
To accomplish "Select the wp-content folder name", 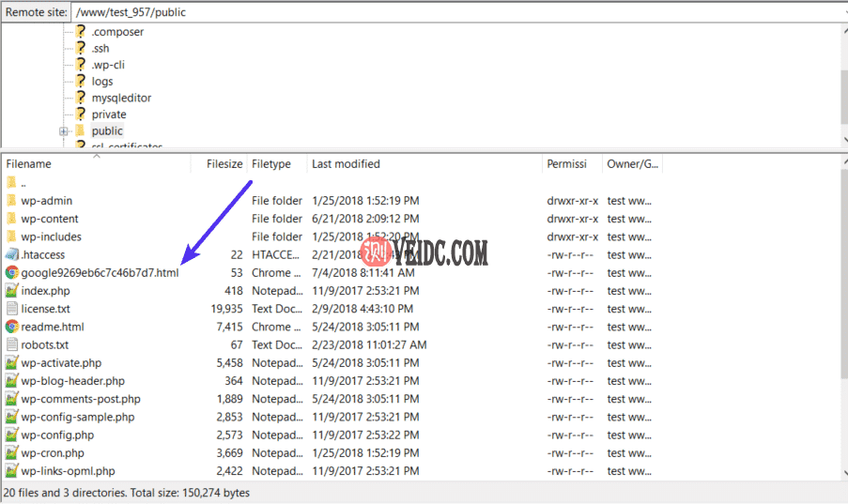I will [x=50, y=219].
